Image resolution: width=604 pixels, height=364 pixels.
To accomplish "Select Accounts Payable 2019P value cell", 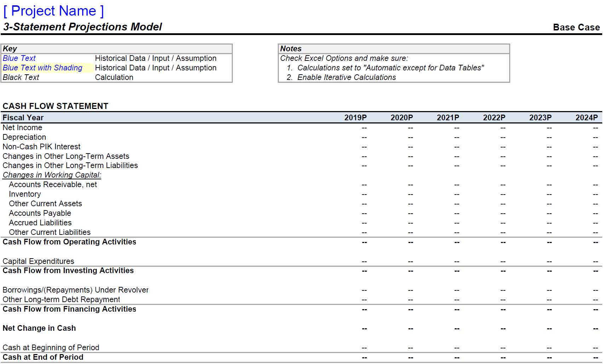I will (364, 214).
